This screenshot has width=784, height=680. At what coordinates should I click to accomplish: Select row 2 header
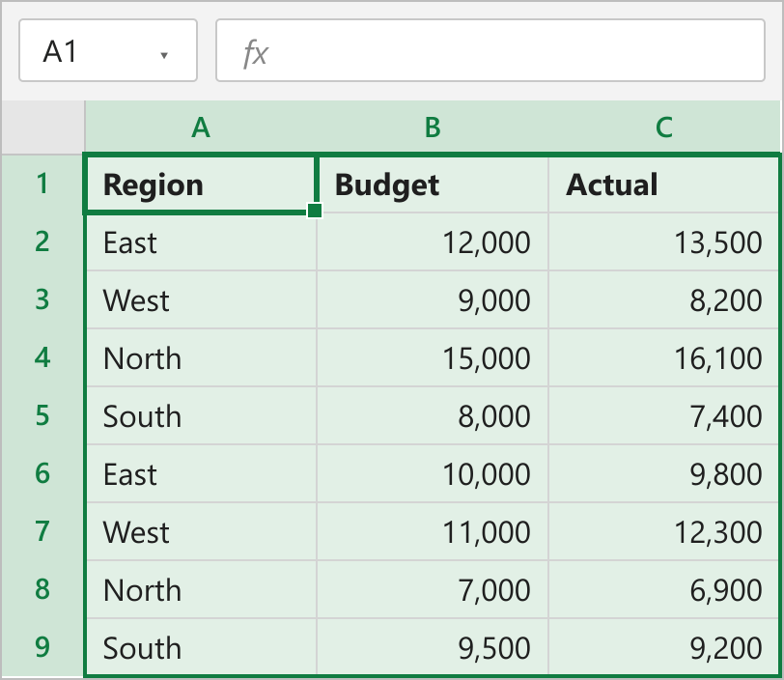point(43,241)
